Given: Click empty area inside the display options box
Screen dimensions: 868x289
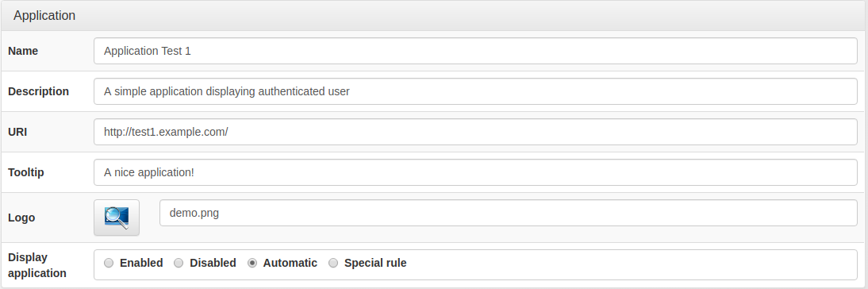Looking at the screenshot, I should pyautogui.click(x=631, y=264).
